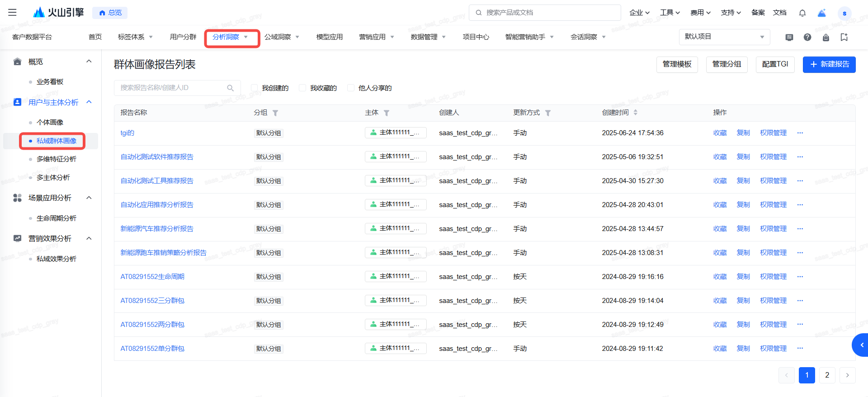This screenshot has width=868, height=397.
Task: Filter reports by 分组 column funnel icon
Action: tap(275, 113)
